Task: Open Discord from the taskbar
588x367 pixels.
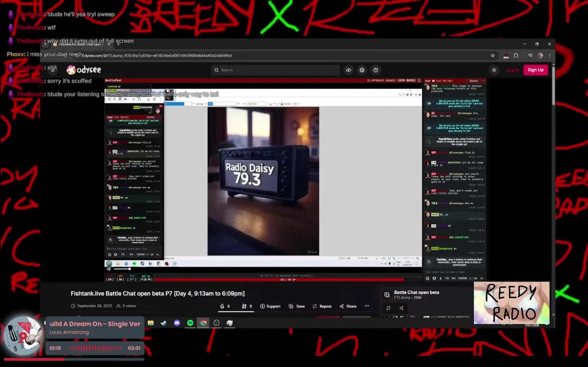Action: [177, 323]
